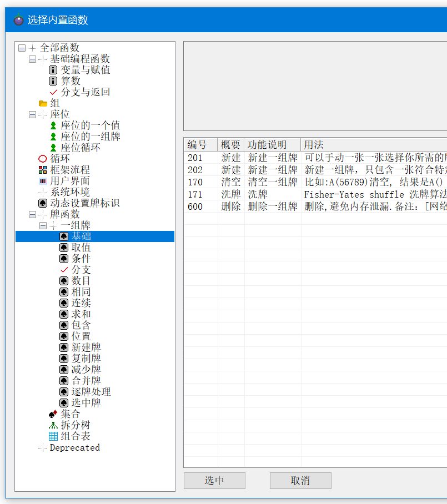Click the green person icon for 座位循环
The height and width of the screenshot is (504, 447).
(53, 148)
